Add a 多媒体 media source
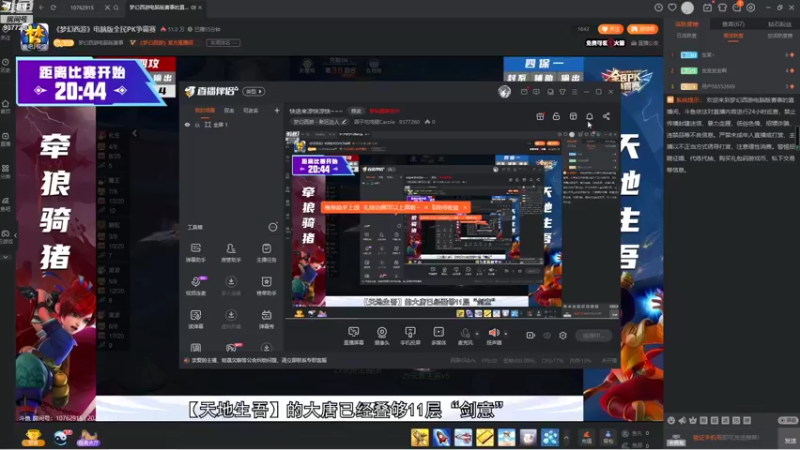 [439, 336]
